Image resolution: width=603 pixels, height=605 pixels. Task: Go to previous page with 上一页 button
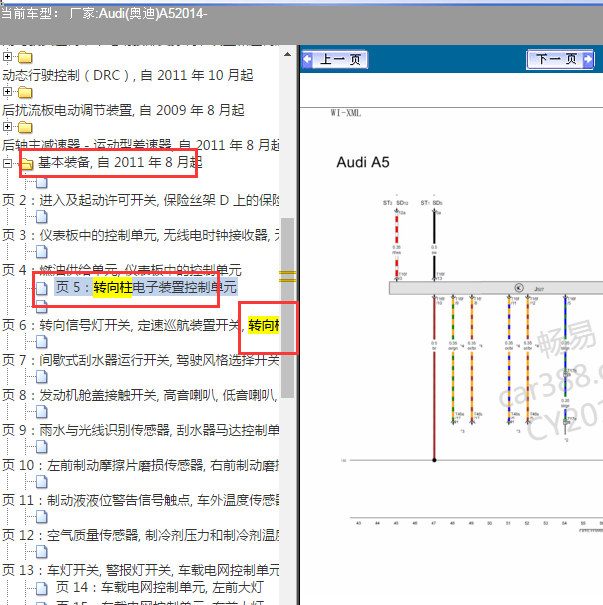[x=334, y=59]
